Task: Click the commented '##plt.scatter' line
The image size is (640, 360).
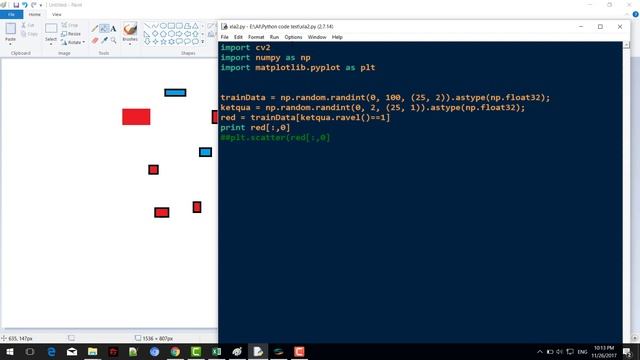Action: point(275,138)
